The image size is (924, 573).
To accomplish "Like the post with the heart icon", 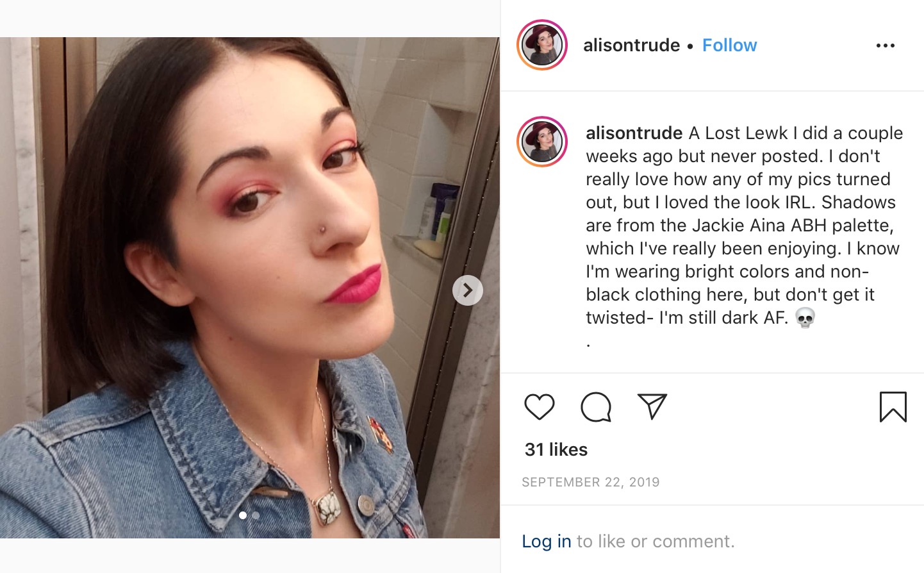I will [539, 407].
